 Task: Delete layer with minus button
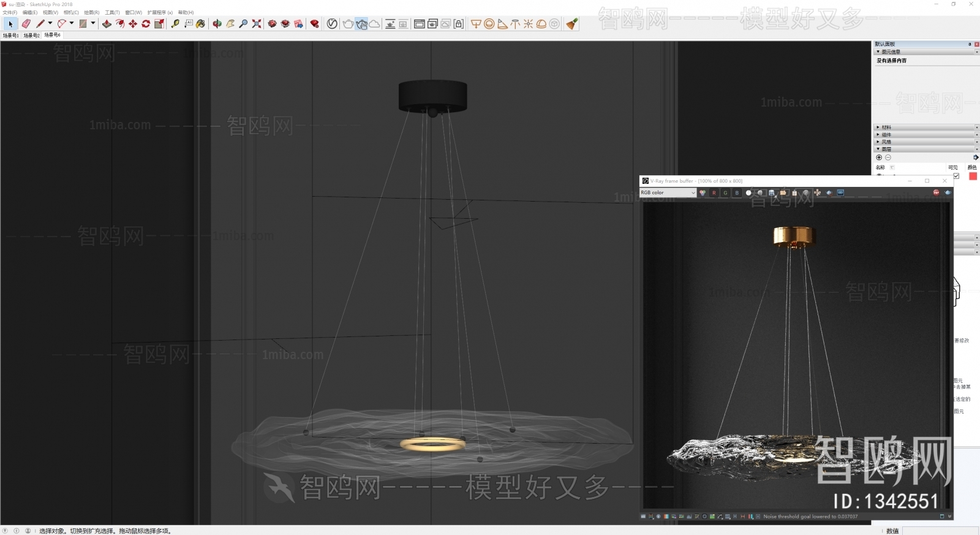point(888,157)
